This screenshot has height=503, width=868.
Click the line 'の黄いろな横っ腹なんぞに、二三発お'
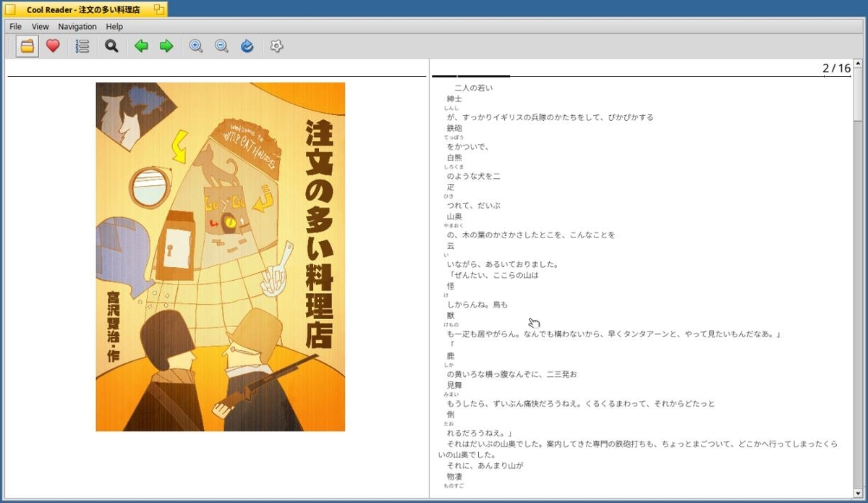pos(511,375)
